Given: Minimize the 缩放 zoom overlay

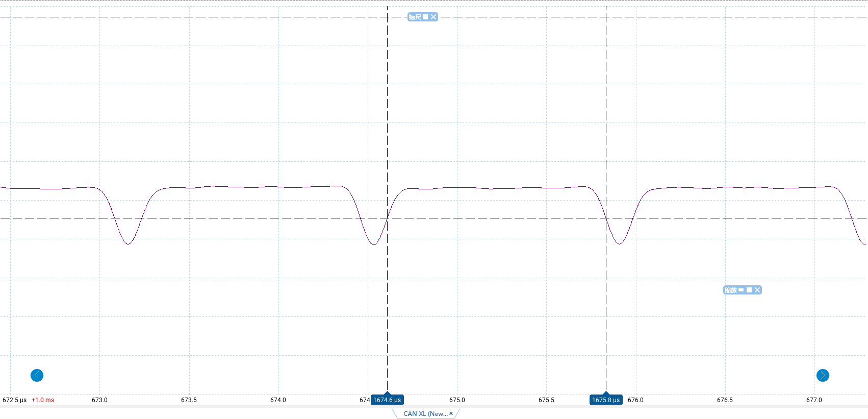Looking at the screenshot, I should (741, 290).
